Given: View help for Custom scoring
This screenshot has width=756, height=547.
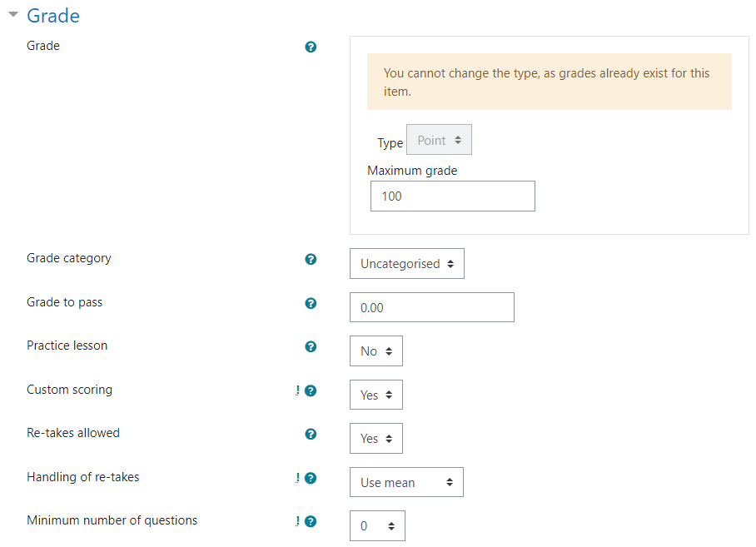Looking at the screenshot, I should click(311, 390).
